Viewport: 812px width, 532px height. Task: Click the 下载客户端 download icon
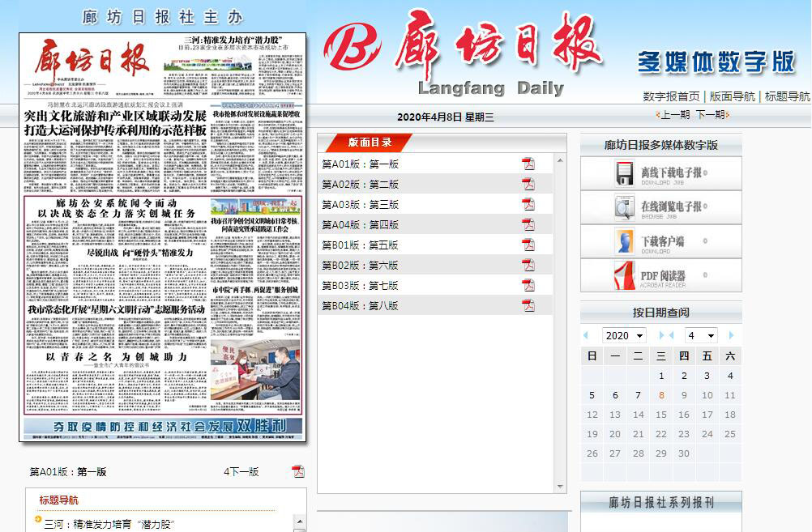tap(625, 241)
